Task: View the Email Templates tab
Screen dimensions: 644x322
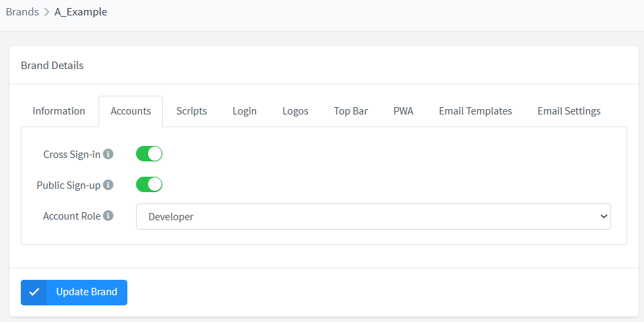Action: 475,111
